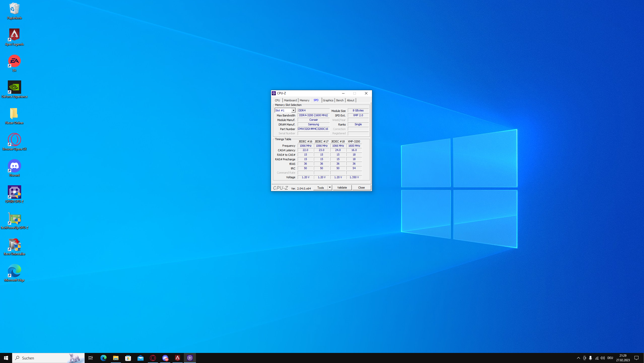Open the EA app desktop icon
644x363 pixels.
(14, 61)
